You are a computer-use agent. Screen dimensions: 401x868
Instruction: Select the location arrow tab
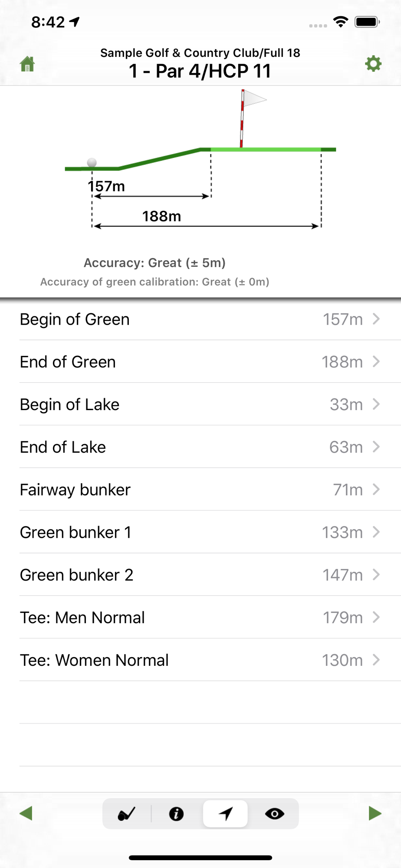pos(226,814)
